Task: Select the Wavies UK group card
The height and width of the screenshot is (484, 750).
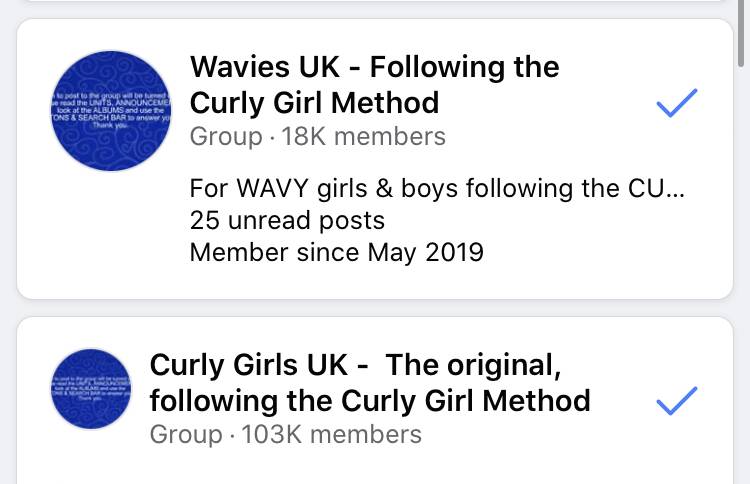Action: 375,159
